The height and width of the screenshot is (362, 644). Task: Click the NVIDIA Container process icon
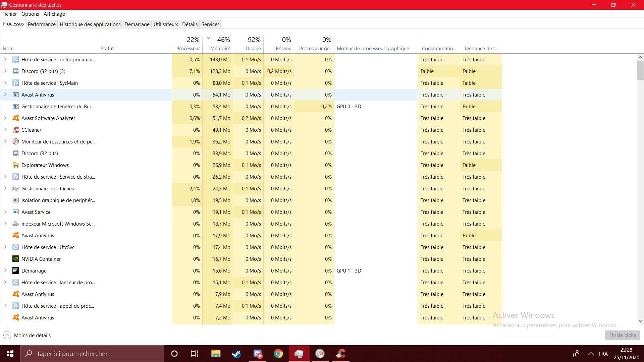coord(16,259)
